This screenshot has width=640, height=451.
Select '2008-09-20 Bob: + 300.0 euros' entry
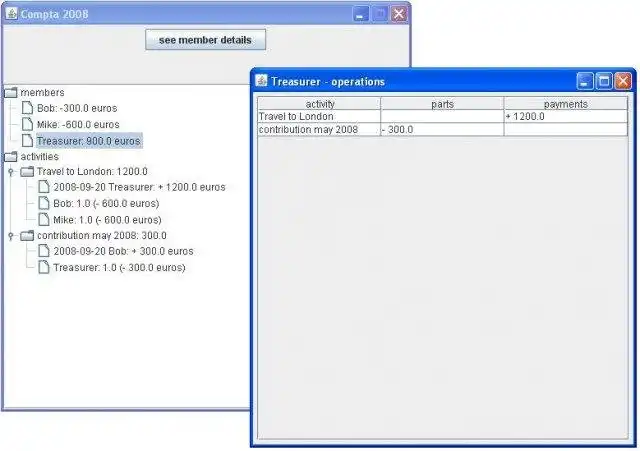click(123, 251)
